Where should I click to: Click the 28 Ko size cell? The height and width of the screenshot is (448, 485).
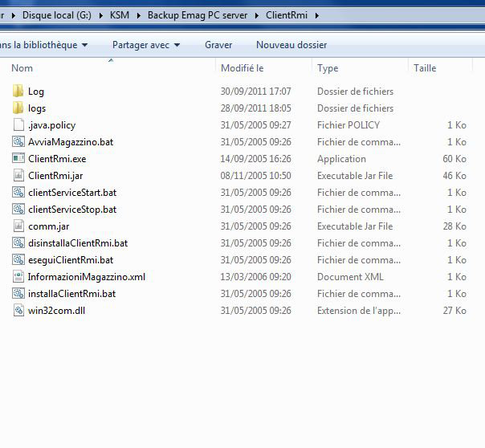point(454,226)
